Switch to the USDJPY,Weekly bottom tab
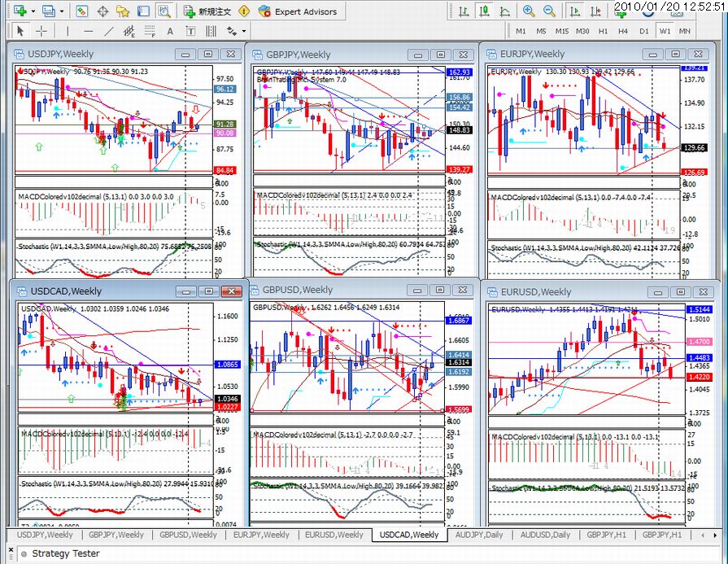 45,535
